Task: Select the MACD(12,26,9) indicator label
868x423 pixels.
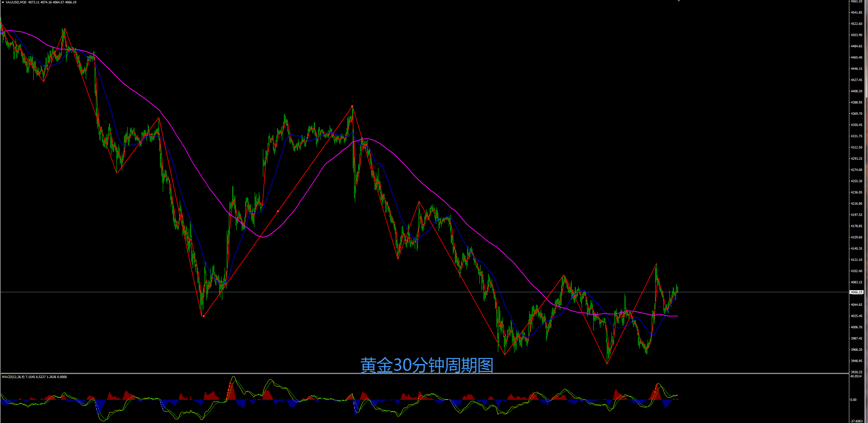Action: pyautogui.click(x=13, y=377)
